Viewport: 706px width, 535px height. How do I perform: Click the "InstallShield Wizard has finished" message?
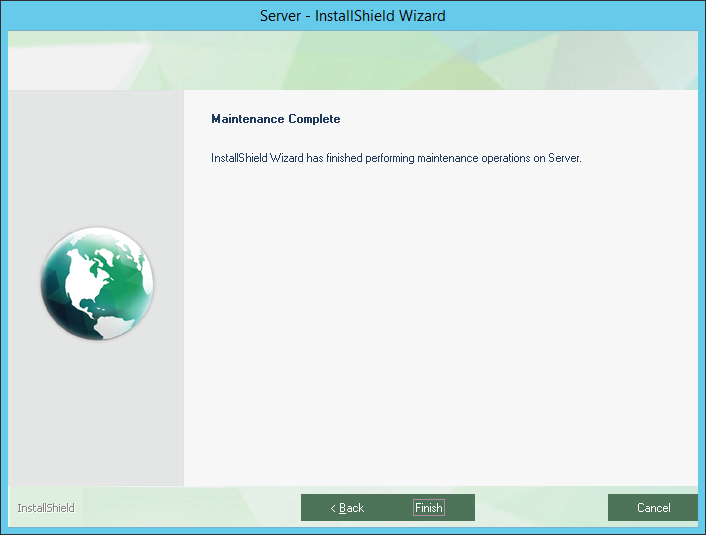pyautogui.click(x=396, y=158)
